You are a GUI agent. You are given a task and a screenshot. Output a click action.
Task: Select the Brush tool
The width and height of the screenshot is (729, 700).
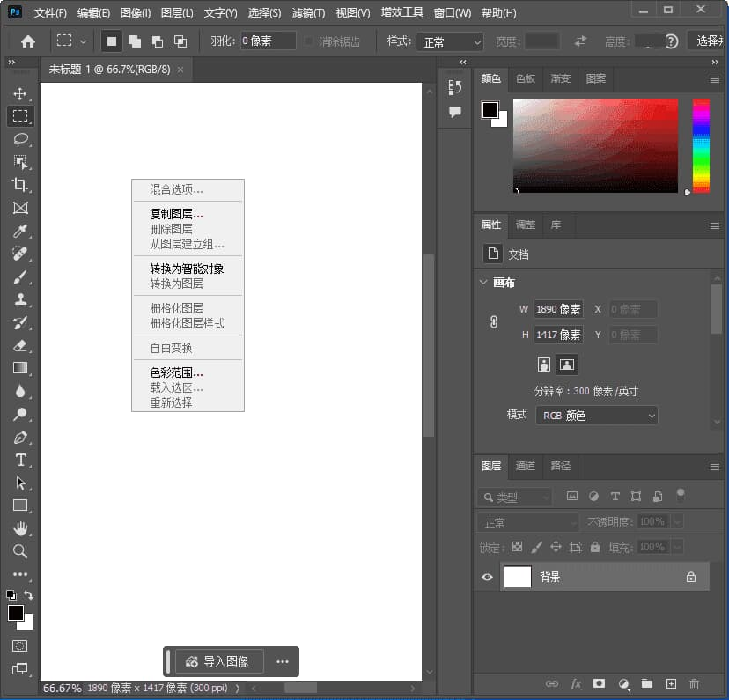(20, 276)
